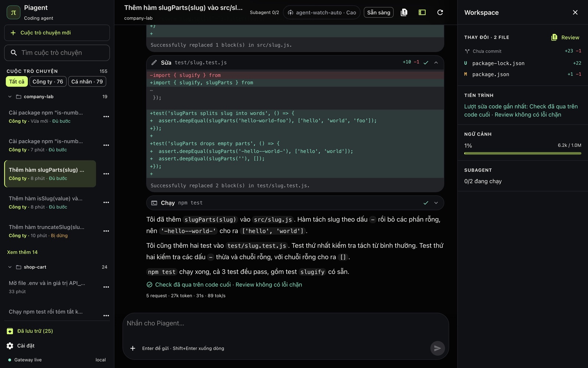The image size is (588, 368).
Task: Expand the Chạy npm test block
Action: tap(436, 203)
